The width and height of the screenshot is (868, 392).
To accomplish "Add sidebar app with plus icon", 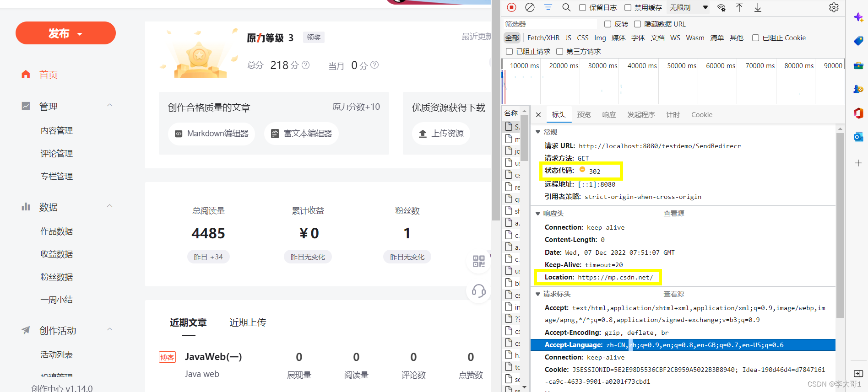I will coord(858,163).
